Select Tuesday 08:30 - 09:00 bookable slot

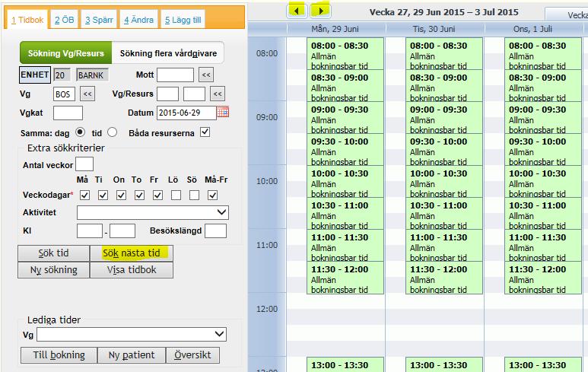[444, 85]
